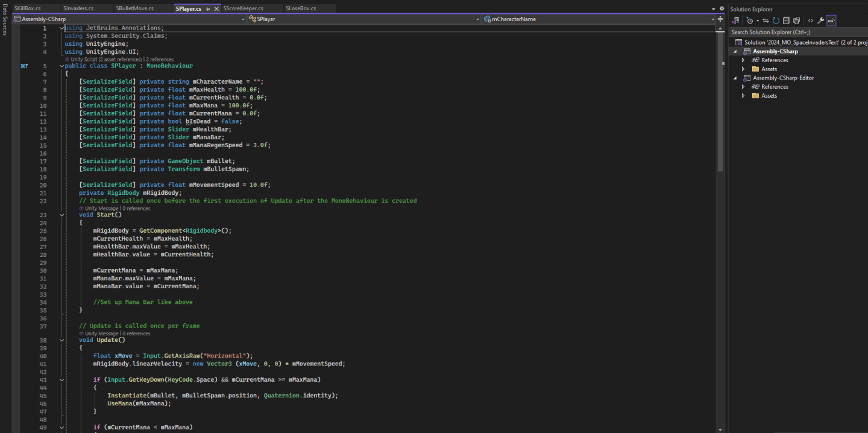Collapse the GetKeyDown if block at line 43
Screen dimensions: 868x433
pyautogui.click(x=62, y=380)
